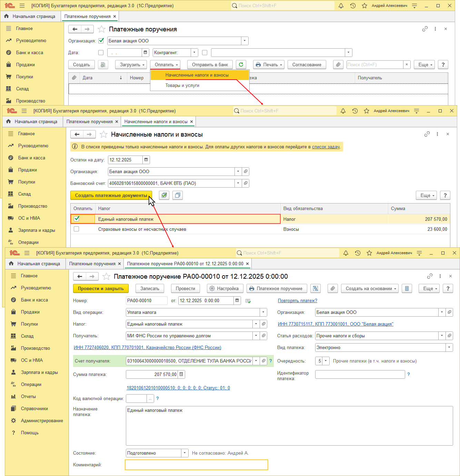Open the список задач link in the info banner
The height and width of the screenshot is (476, 460).
click(x=326, y=147)
